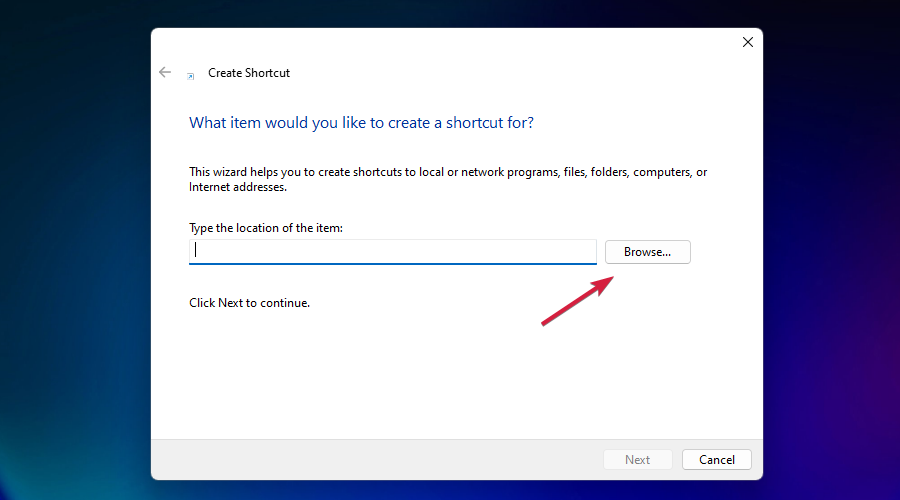Close the Create Shortcut dialog
The width and height of the screenshot is (900, 500).
pos(747,42)
